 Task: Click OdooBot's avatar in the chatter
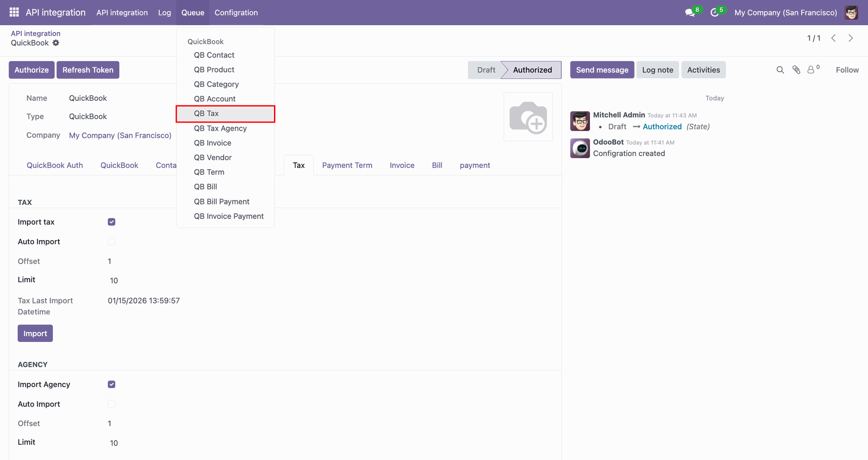point(580,148)
